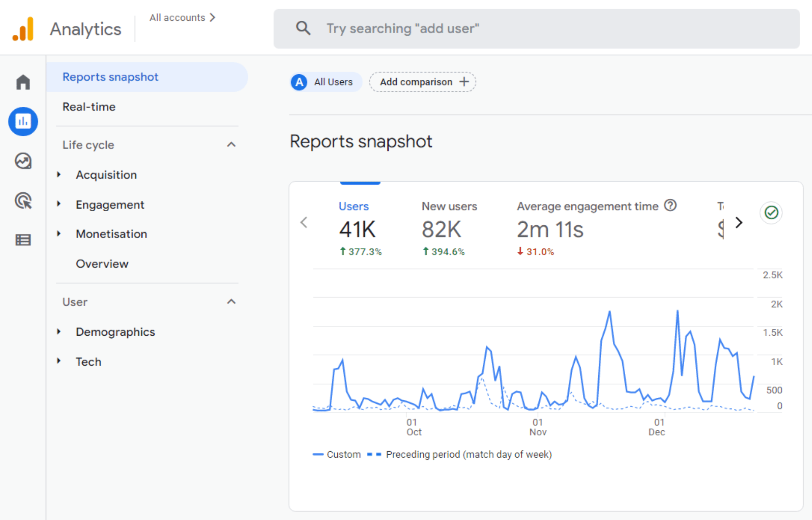The height and width of the screenshot is (520, 812).
Task: Select the New users metric tab
Action: tap(449, 228)
